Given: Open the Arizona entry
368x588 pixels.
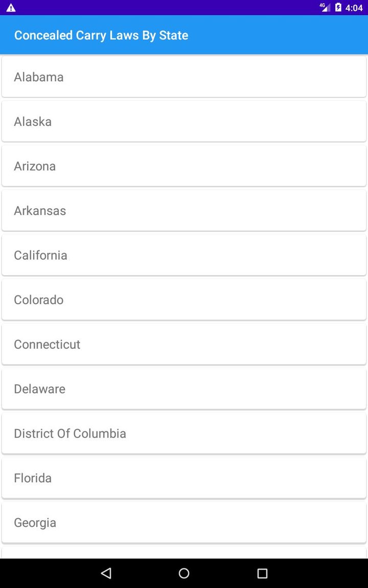Looking at the screenshot, I should (x=184, y=166).
